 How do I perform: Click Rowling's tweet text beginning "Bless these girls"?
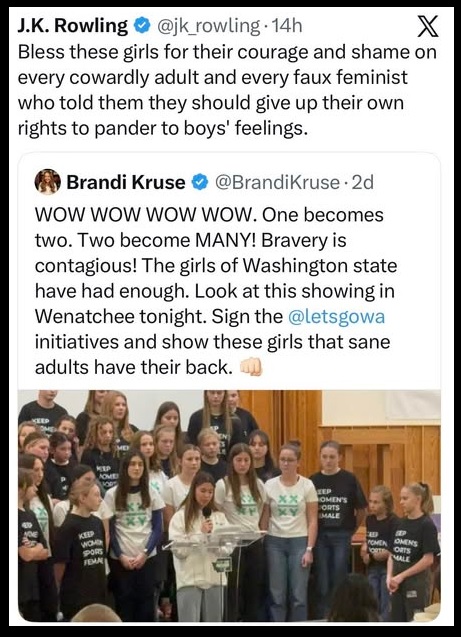tap(227, 90)
